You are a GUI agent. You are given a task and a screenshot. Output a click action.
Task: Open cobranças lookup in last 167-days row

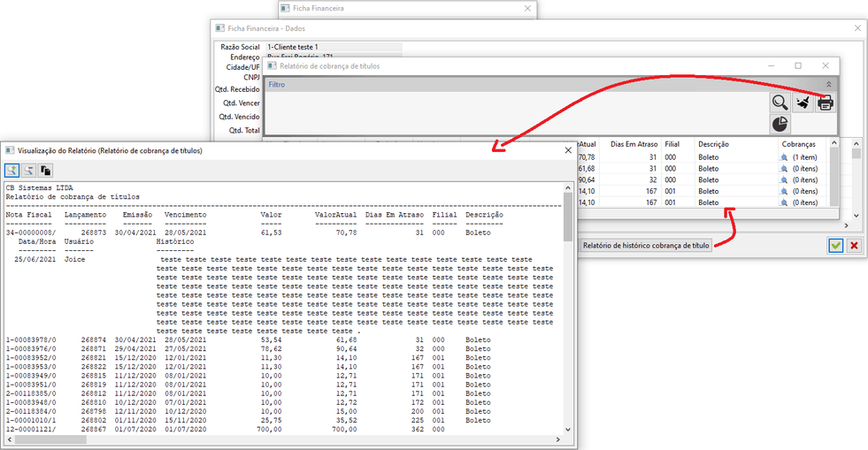784,202
